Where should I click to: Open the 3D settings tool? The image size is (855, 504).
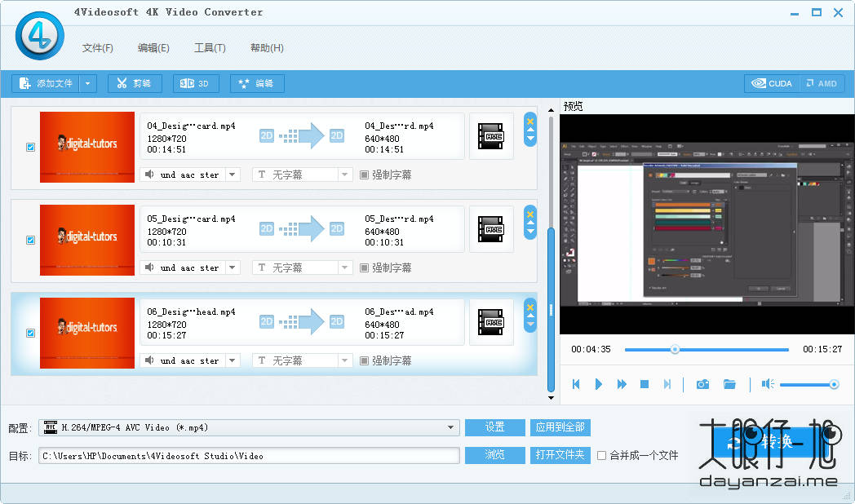pyautogui.click(x=196, y=83)
